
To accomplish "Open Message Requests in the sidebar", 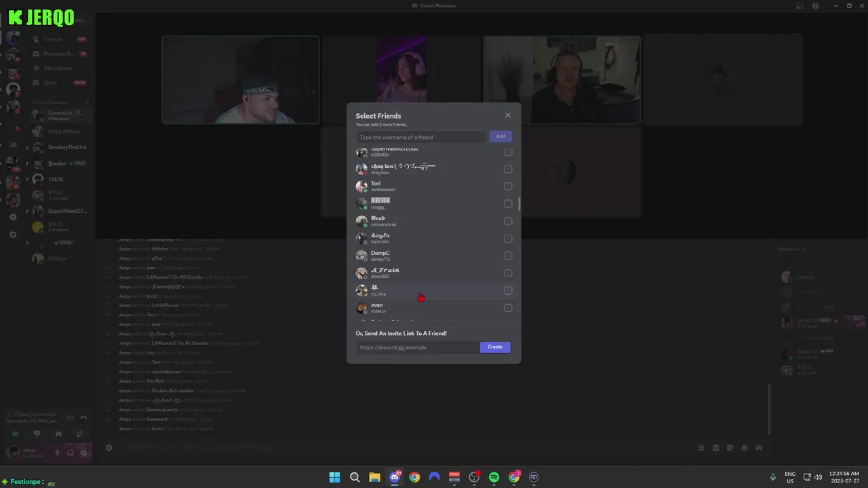I will coord(60,54).
